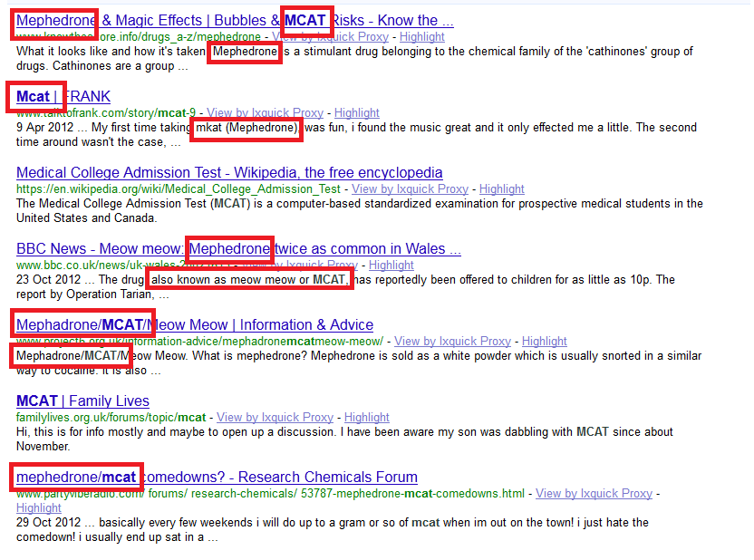Viewport: 754px width, 560px height.
Task: Click the green URL 'https://en.wikipedia.org/wiki/Medical_College_Admission_Test'
Action: tap(179, 188)
